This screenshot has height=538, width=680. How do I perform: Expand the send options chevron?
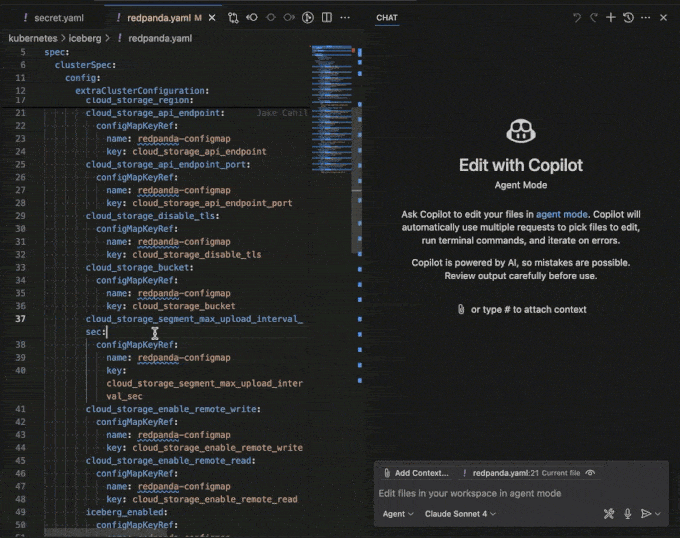[x=658, y=514]
